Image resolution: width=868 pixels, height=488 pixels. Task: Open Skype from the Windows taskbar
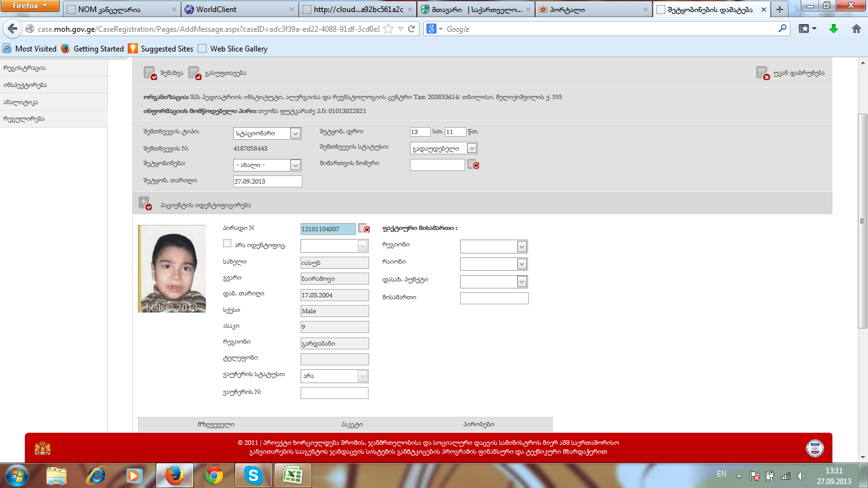pos(253,475)
